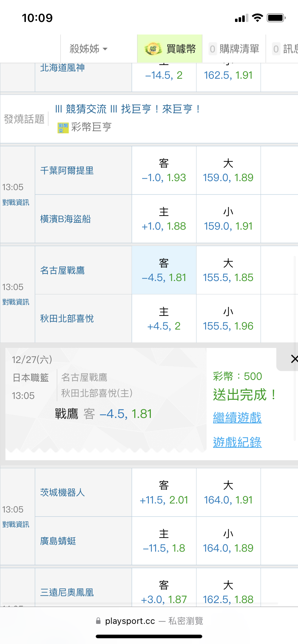Open the 遊戲紀錄 link
The width and height of the screenshot is (298, 644).
pyautogui.click(x=237, y=442)
